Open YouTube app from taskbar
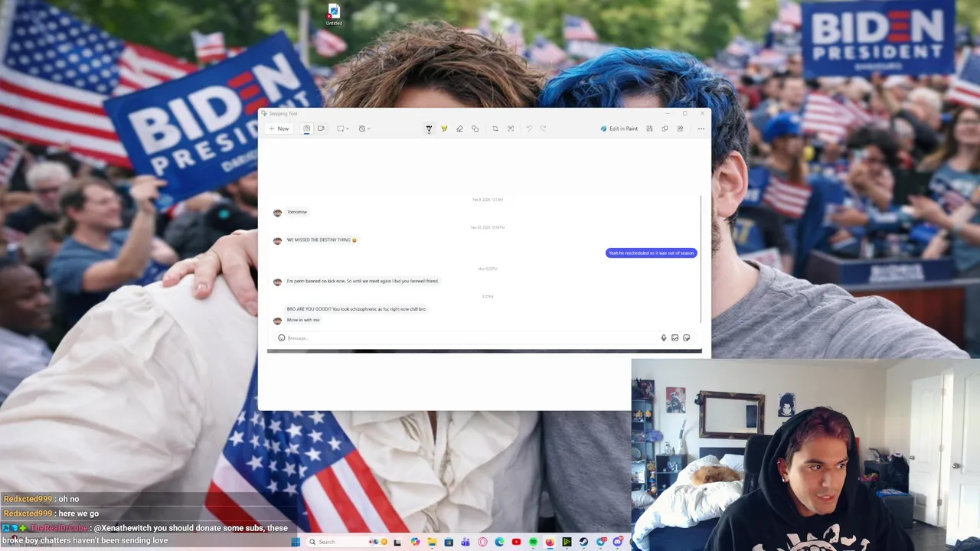This screenshot has height=551, width=980. [x=516, y=542]
